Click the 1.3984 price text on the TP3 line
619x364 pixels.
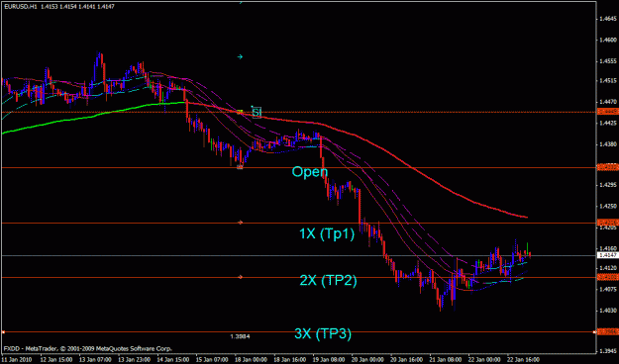(x=240, y=336)
